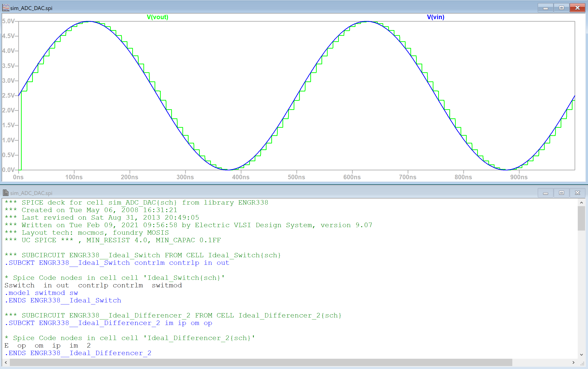Image resolution: width=588 pixels, height=369 pixels.
Task: Click the netlist document icon in title bar
Action: pos(5,193)
